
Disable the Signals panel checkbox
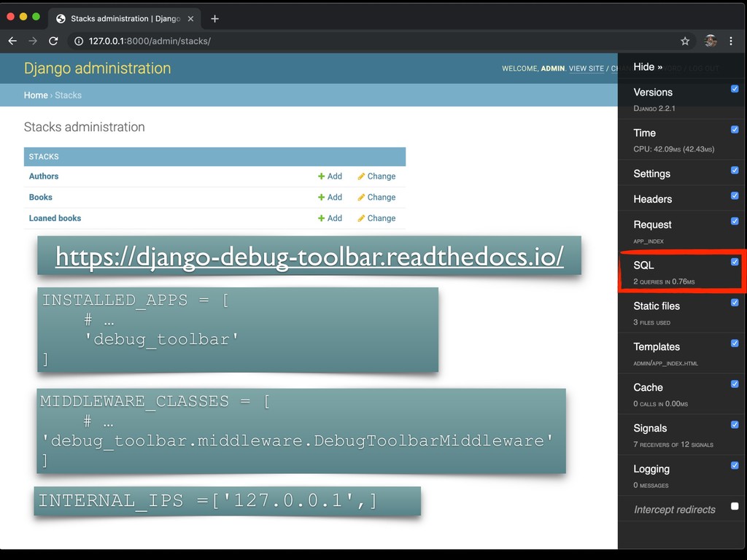click(x=735, y=425)
